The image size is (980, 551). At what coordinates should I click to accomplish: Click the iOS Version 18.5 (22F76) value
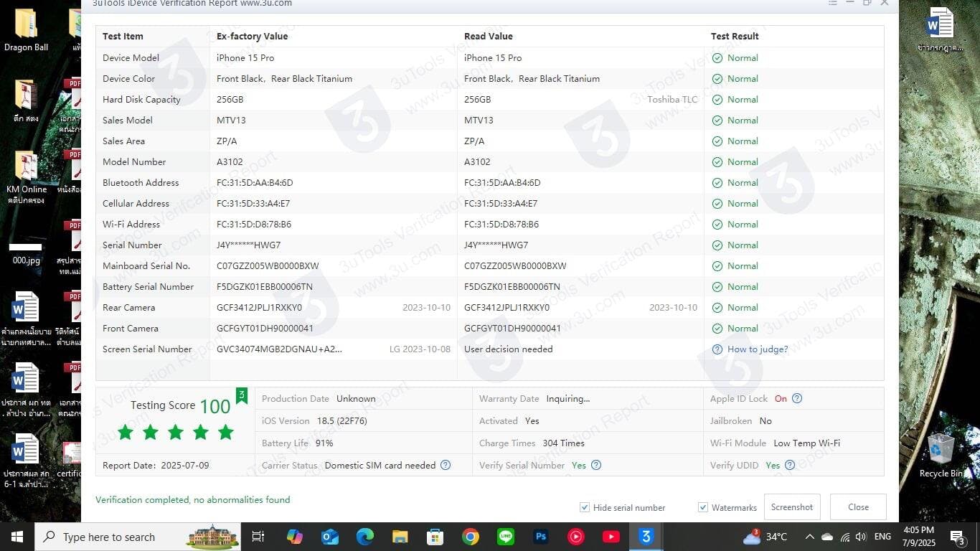[x=341, y=421]
